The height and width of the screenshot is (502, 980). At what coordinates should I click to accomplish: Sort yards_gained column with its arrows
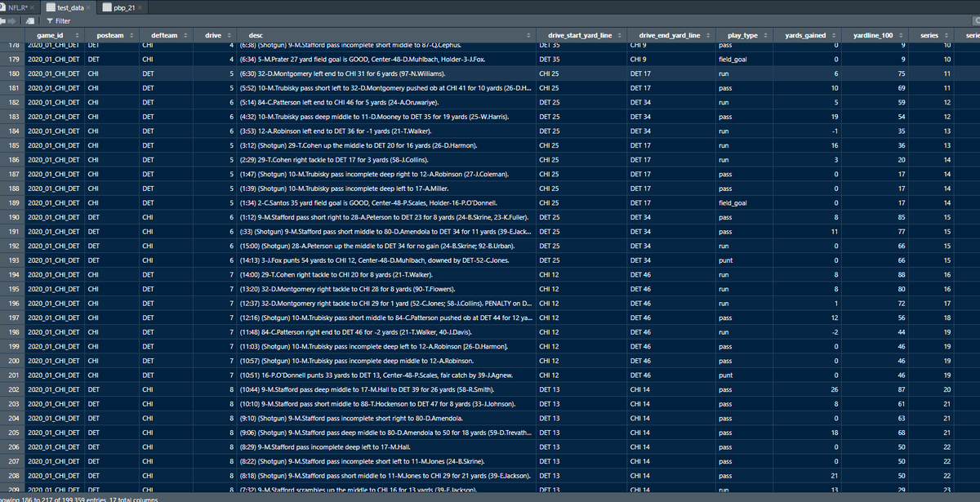point(832,36)
